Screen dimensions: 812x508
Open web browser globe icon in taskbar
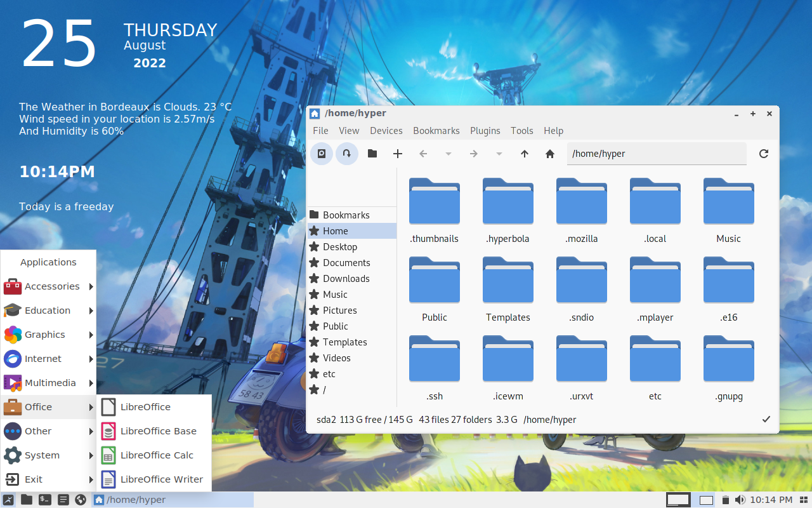pos(80,500)
